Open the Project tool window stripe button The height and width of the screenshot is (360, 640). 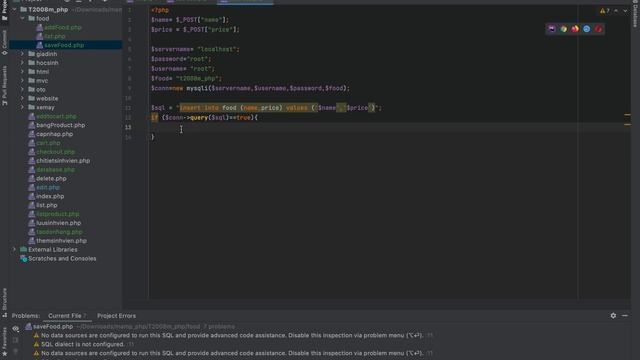(4, 10)
